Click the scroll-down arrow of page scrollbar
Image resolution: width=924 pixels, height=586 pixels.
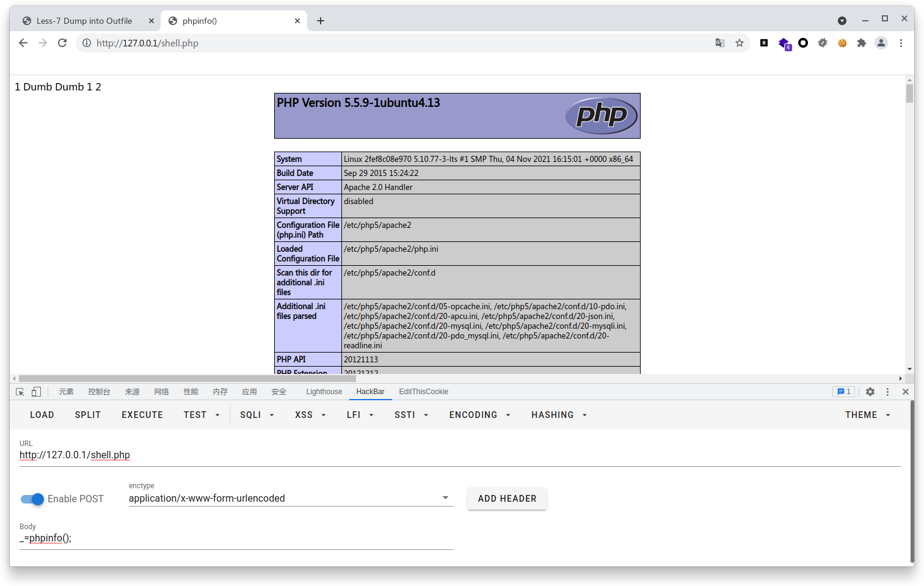point(909,369)
